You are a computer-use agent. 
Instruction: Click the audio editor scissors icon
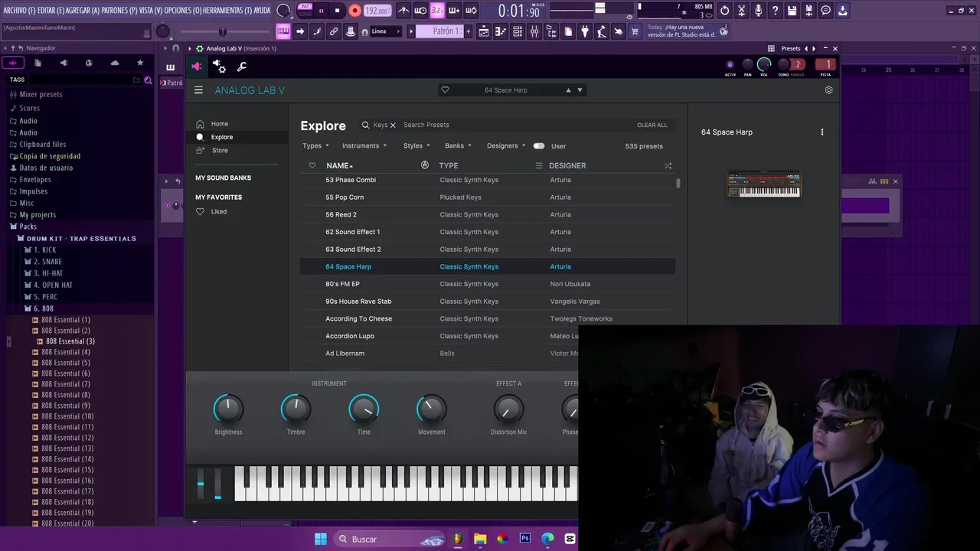[741, 11]
